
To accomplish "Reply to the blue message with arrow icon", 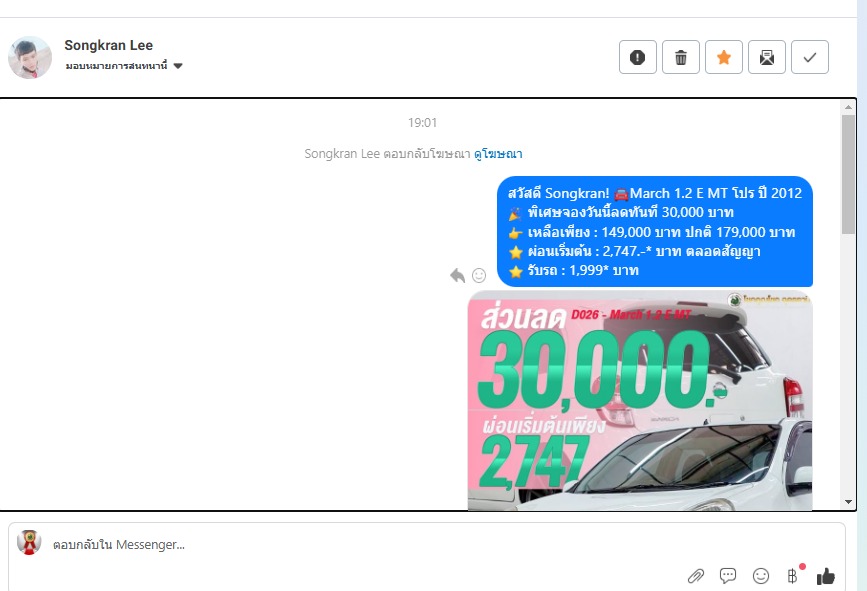I will (x=457, y=275).
